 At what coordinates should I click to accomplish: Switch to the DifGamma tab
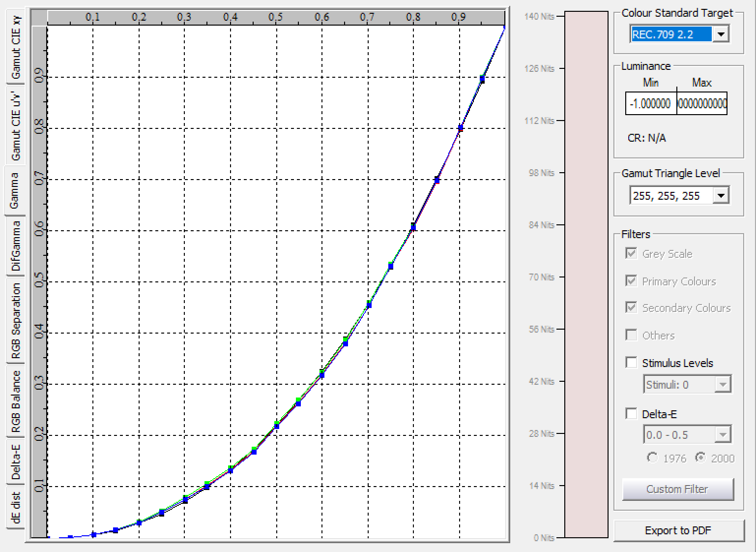[15, 245]
